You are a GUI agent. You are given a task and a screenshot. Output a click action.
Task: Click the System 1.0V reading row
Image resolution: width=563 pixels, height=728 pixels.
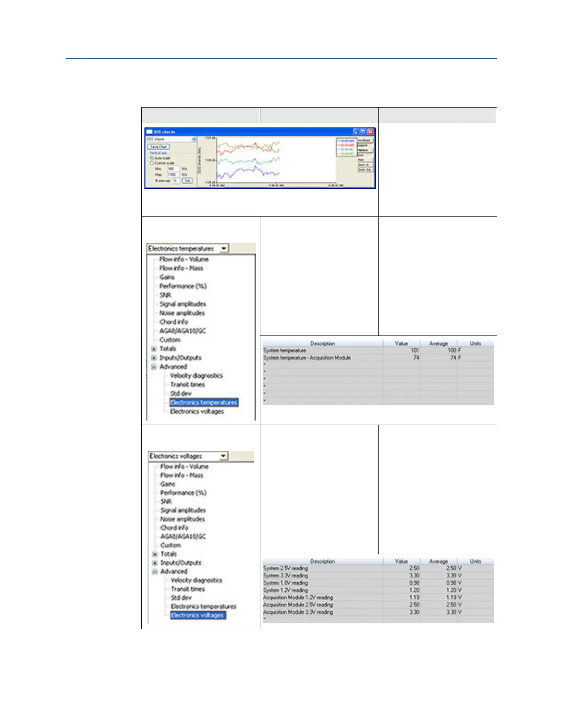click(x=378, y=583)
